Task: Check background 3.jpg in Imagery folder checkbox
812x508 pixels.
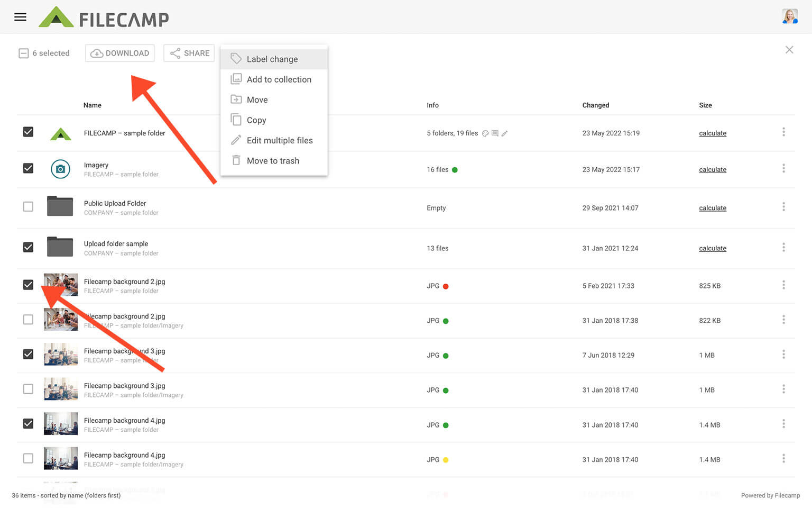Action: 28,389
